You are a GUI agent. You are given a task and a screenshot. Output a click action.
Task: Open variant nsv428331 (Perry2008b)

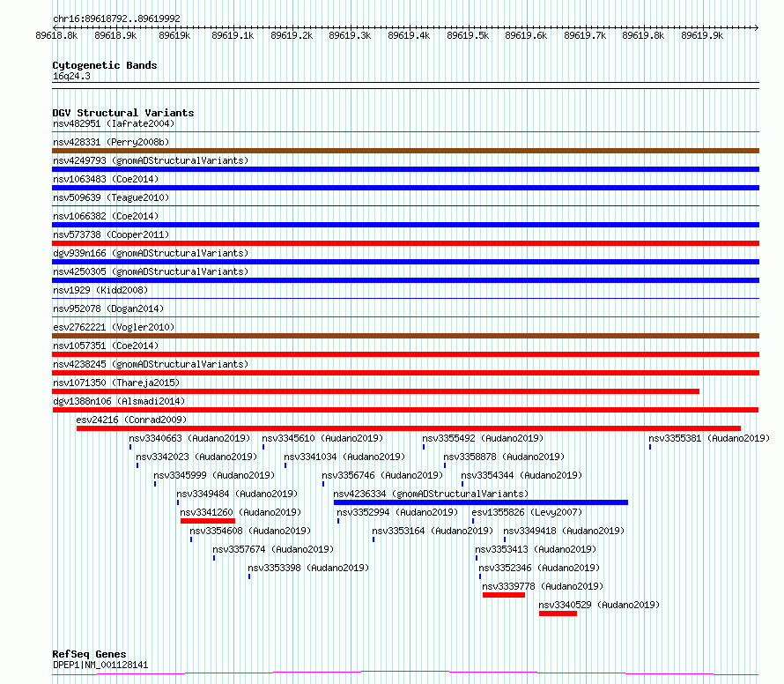(x=111, y=142)
